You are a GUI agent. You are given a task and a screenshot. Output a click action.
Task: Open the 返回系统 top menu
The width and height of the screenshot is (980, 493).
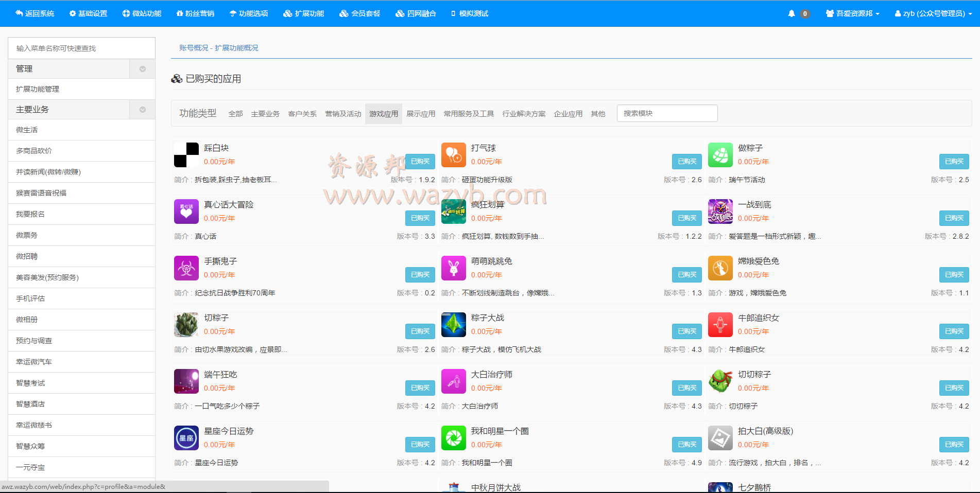coord(35,13)
